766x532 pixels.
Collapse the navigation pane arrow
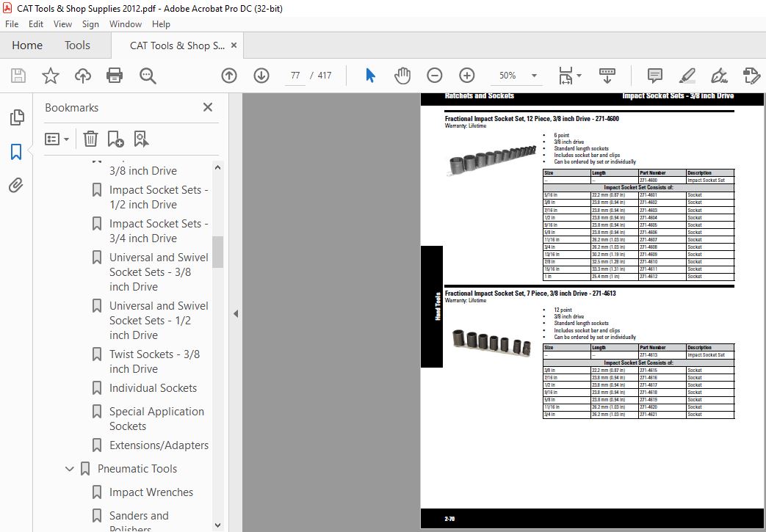pyautogui.click(x=236, y=314)
